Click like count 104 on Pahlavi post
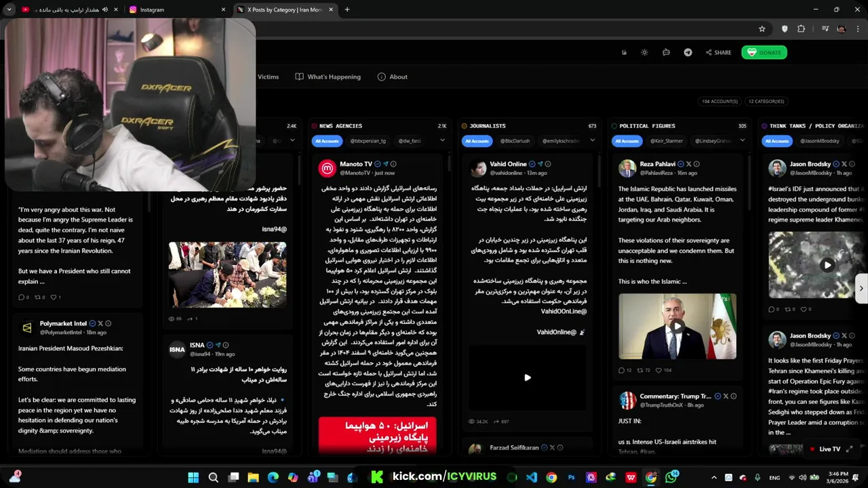The width and height of the screenshot is (868, 488). click(x=663, y=370)
